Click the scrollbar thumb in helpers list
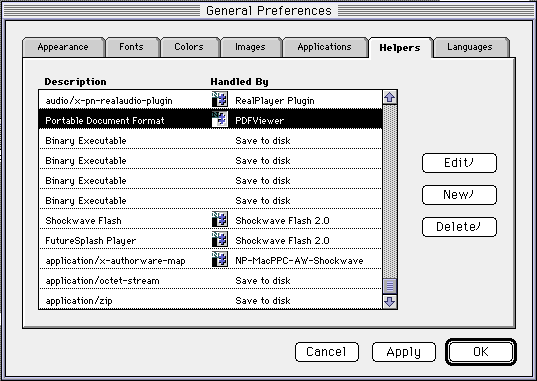This screenshot has height=381, width=537. click(390, 286)
